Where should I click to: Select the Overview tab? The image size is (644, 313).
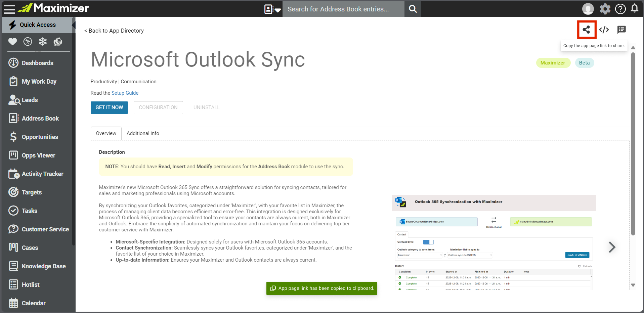click(106, 133)
